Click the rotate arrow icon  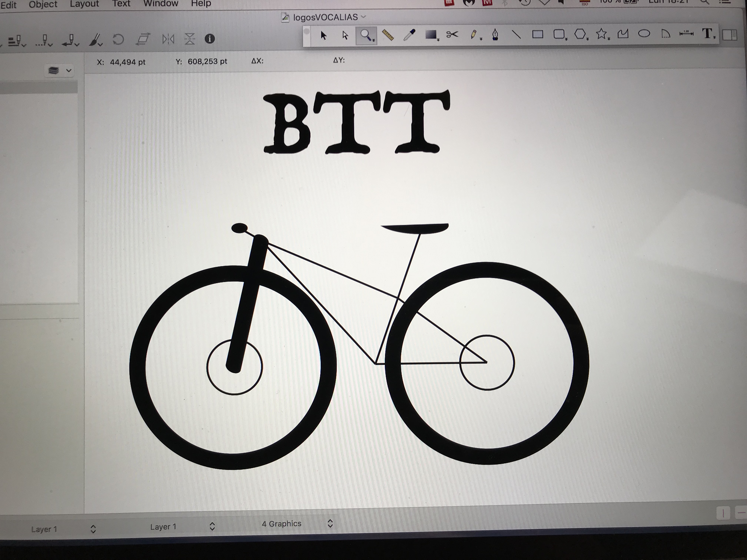pos(118,39)
